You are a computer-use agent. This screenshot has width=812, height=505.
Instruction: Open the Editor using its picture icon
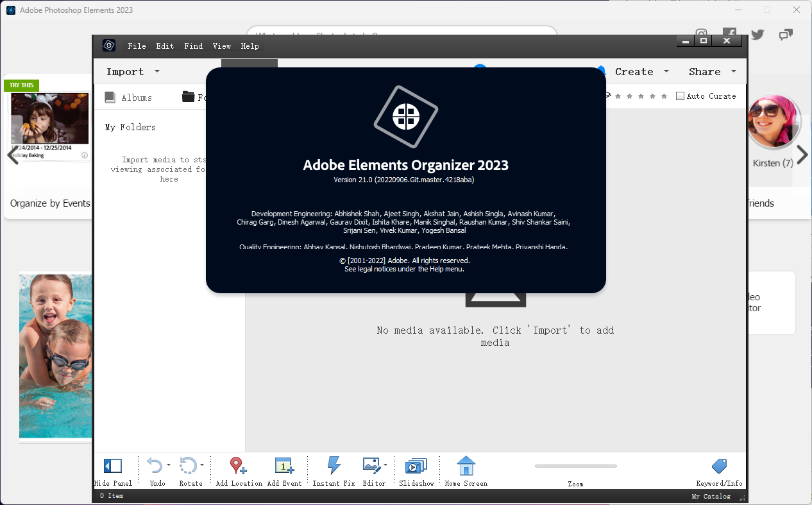[371, 465]
